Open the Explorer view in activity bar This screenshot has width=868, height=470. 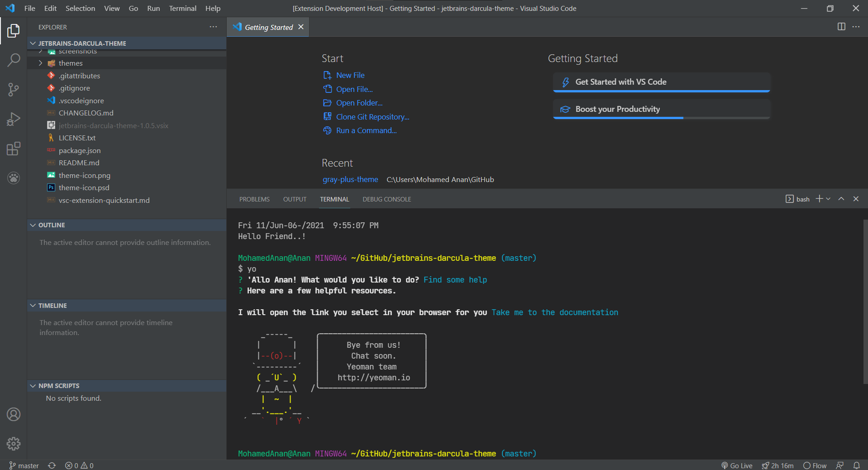coord(14,31)
